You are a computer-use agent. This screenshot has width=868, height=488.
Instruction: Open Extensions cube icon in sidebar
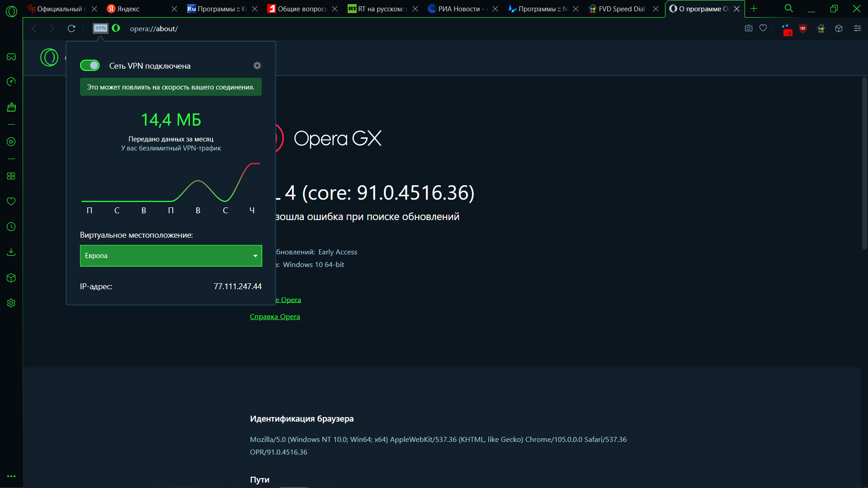click(11, 278)
